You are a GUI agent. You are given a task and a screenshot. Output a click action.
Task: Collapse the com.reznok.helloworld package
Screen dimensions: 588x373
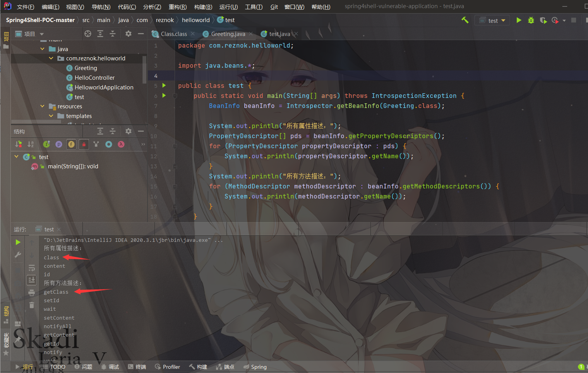coord(51,58)
